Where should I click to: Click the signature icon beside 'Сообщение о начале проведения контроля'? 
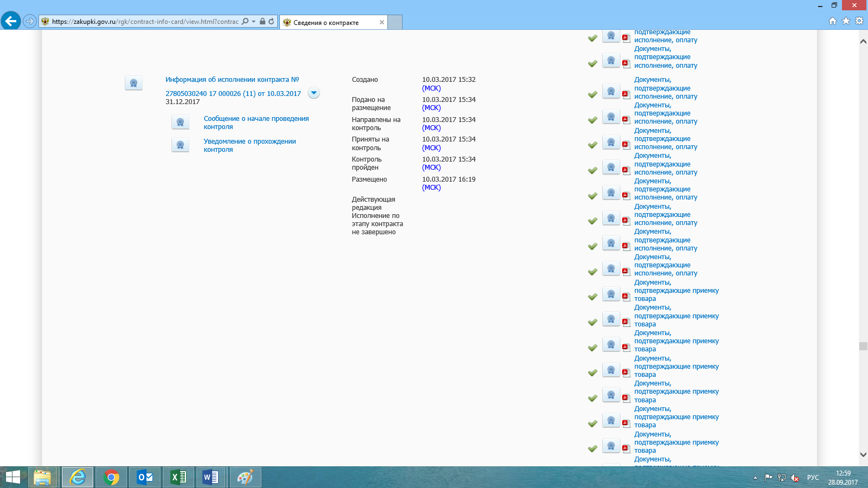(180, 122)
